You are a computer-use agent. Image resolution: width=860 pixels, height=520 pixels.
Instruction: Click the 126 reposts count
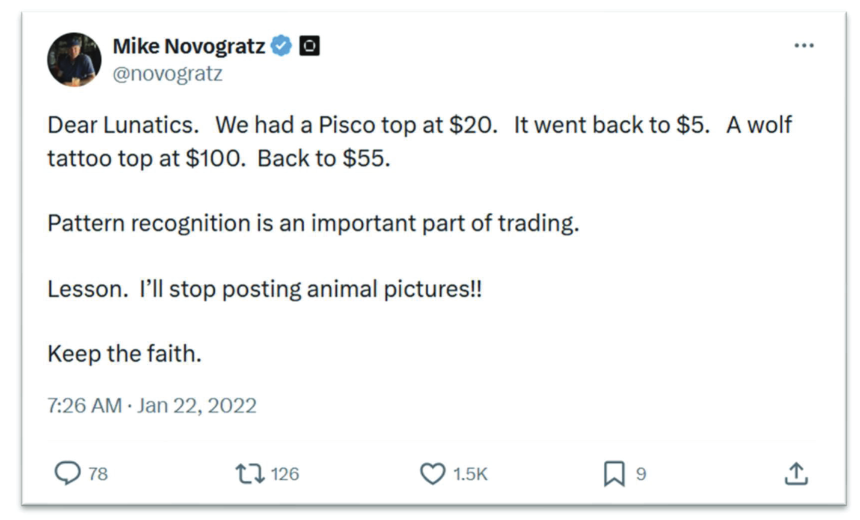point(285,474)
